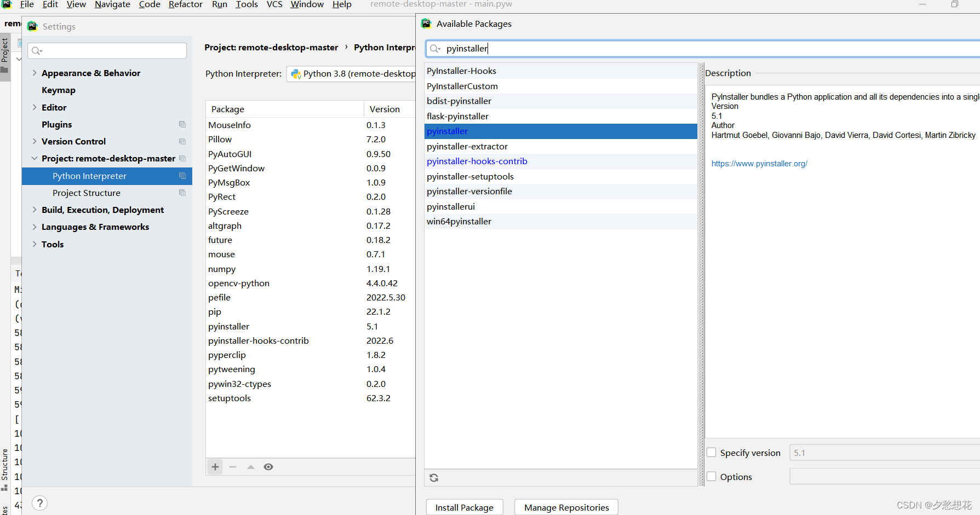Open the Specify version combo box
This screenshot has height=515, width=980.
(x=885, y=453)
